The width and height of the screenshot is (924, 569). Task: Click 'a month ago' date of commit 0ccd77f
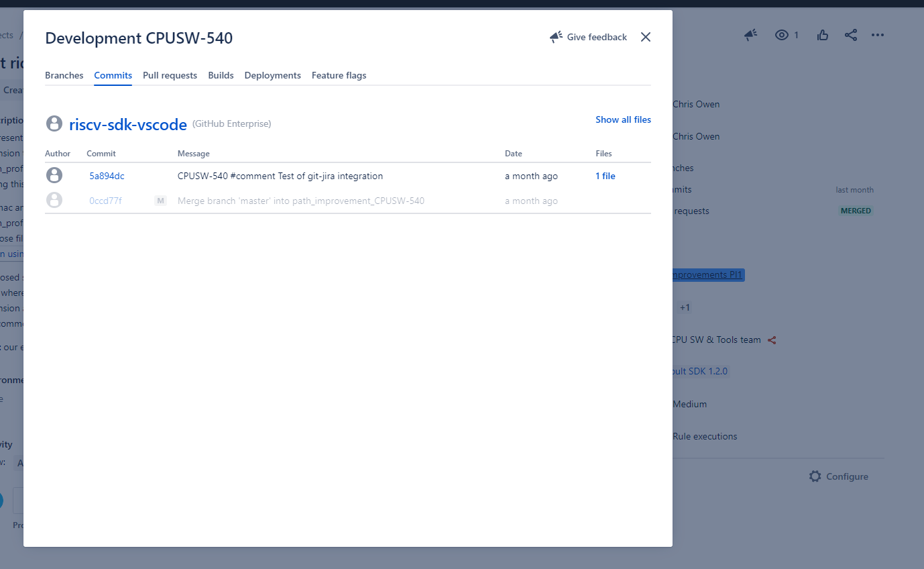pyautogui.click(x=531, y=201)
